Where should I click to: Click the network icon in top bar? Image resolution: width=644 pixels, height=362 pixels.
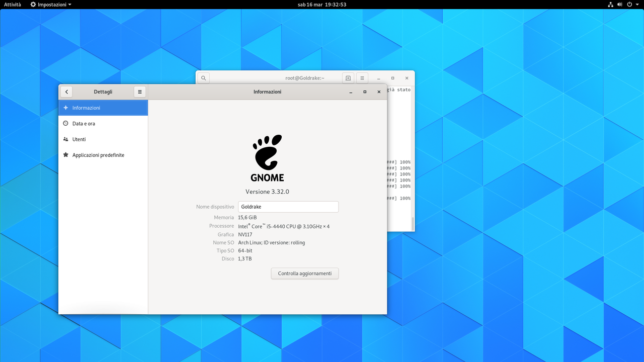click(610, 5)
